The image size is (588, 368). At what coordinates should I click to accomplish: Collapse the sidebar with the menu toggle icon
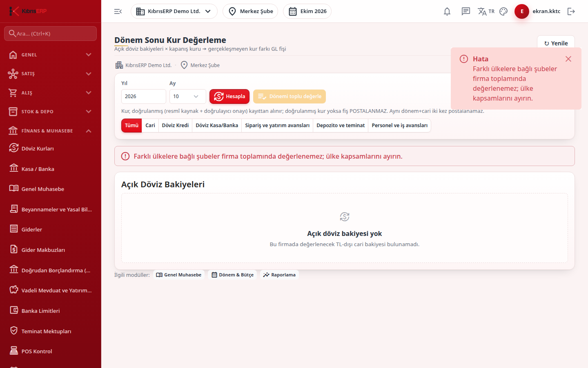click(118, 11)
